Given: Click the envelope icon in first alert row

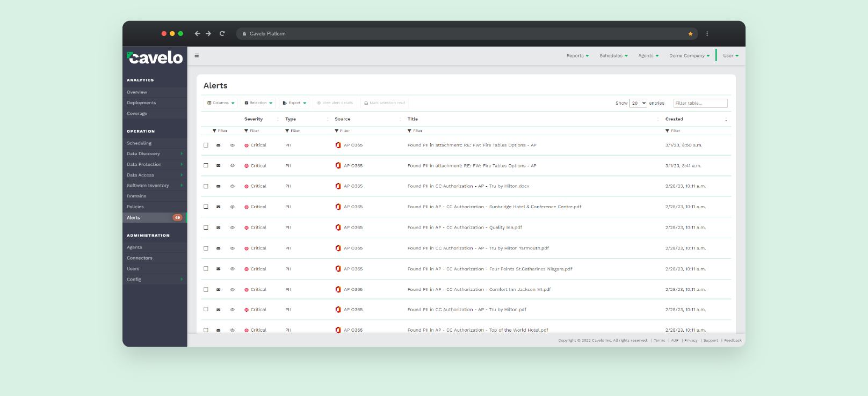Looking at the screenshot, I should tap(218, 145).
